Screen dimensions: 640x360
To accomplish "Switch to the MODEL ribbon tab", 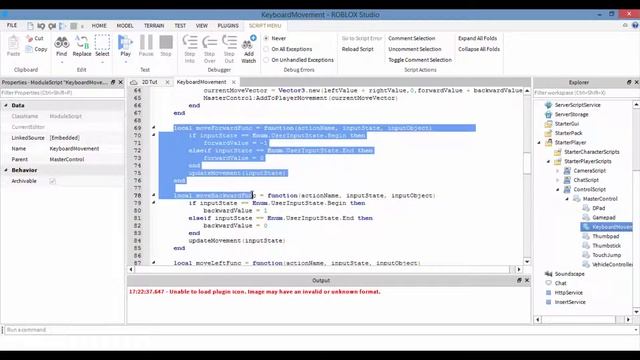I will pyautogui.click(x=125, y=25).
